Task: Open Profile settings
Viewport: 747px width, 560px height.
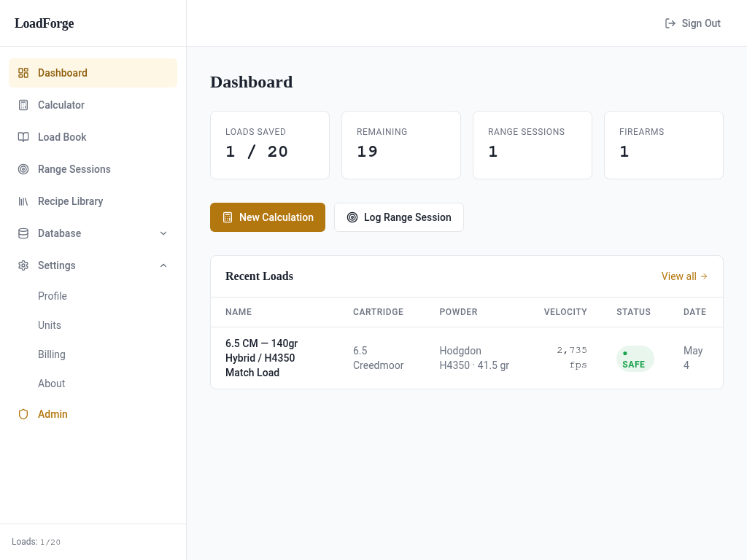Action: click(x=53, y=296)
